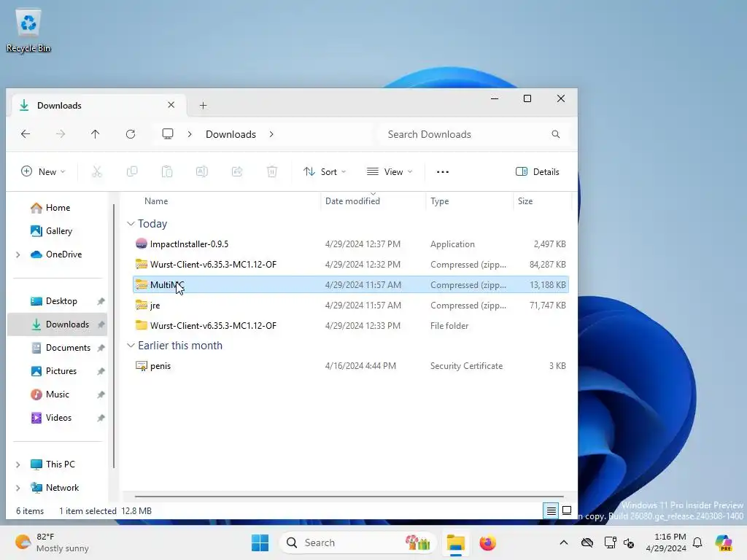Open the See more three-dots menu
The height and width of the screenshot is (560, 747).
click(443, 172)
